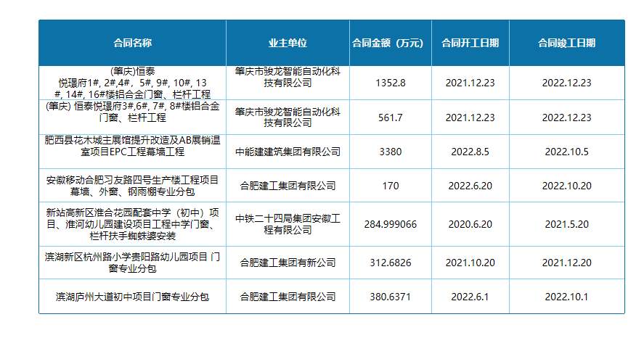This screenshot has height=338, width=644.
Task: Click the end date 2022.10.5
Action: [x=567, y=152]
